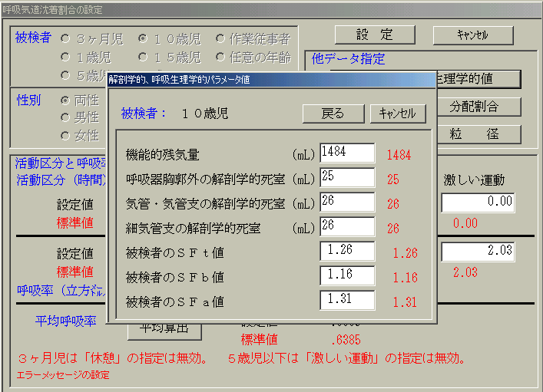Select the 任意の年齢 radio option
The image size is (543, 392).
coord(220,57)
